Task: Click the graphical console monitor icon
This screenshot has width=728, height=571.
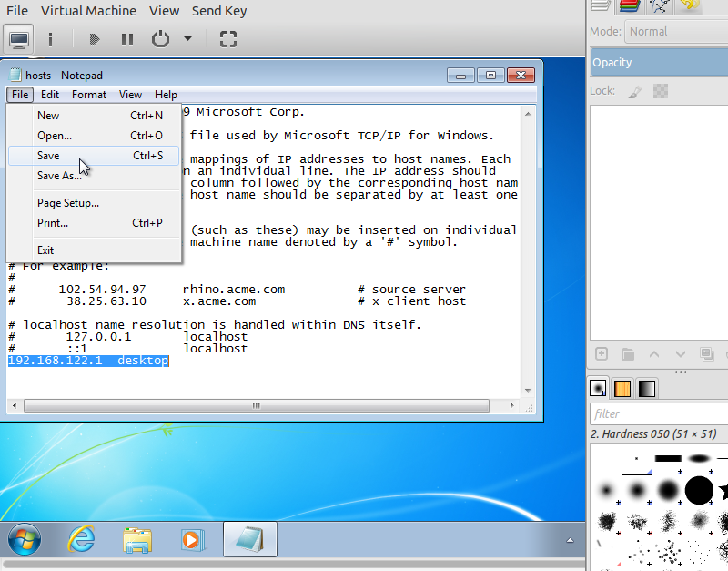Action: pyautogui.click(x=19, y=39)
